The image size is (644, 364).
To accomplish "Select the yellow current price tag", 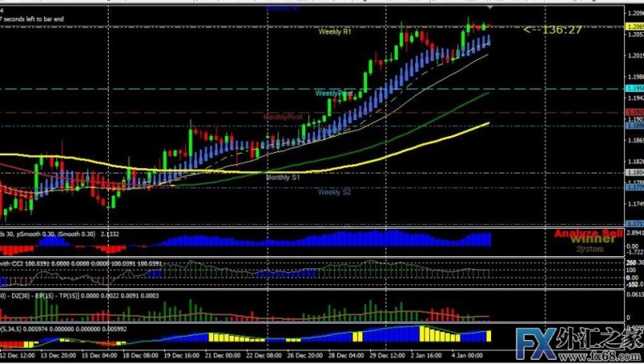I will [x=634, y=27].
